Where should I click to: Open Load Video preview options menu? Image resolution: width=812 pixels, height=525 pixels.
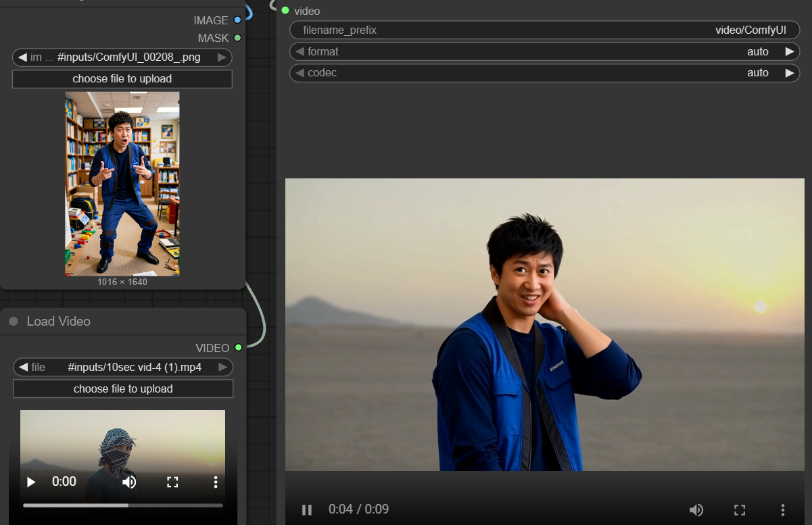(x=215, y=482)
